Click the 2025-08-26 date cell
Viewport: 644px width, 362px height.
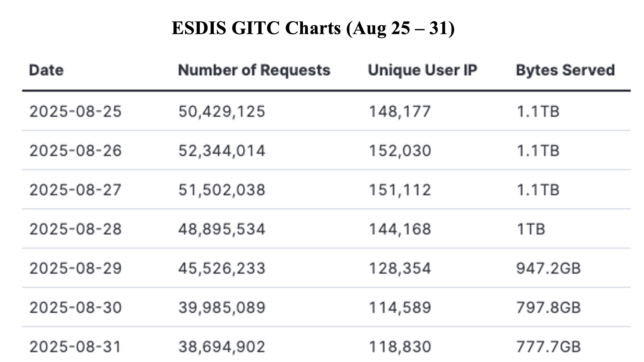[76, 151]
